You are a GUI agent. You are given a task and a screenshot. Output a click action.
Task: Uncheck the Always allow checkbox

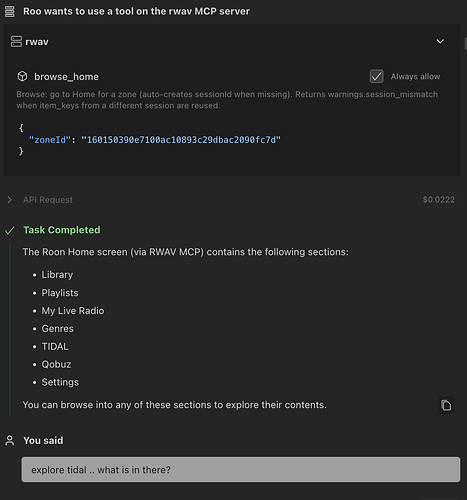click(376, 76)
